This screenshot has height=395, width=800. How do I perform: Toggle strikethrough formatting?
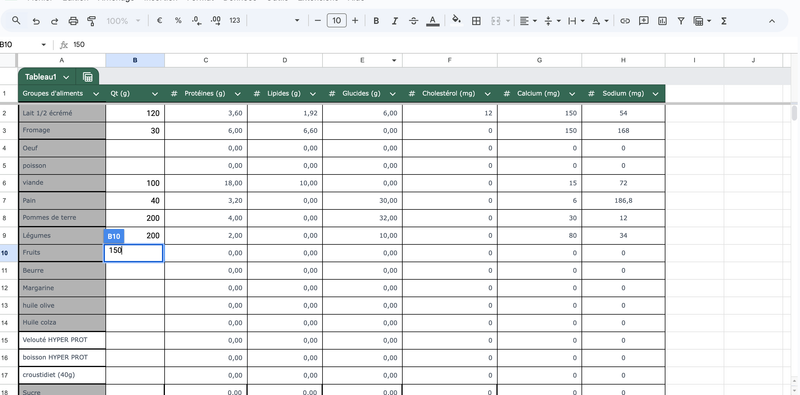point(413,21)
